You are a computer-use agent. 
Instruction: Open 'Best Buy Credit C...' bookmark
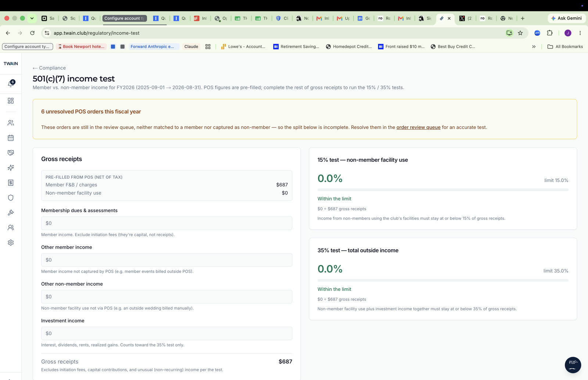pyautogui.click(x=453, y=47)
